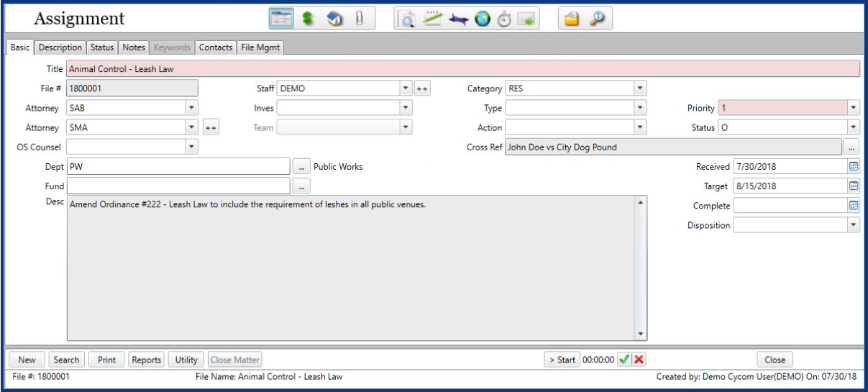Viewport: 868px width, 392px height.
Task: Click the ellipsis button next to Cross Ref
Action: click(851, 147)
